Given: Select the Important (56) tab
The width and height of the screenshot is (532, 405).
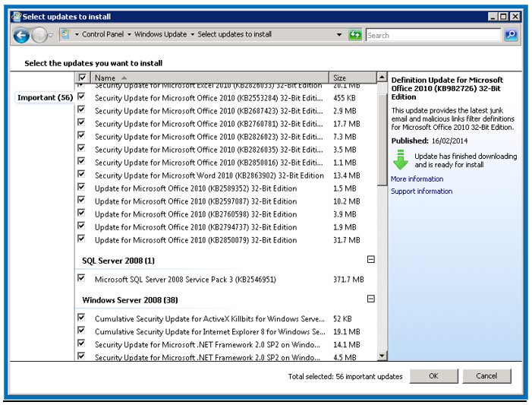Looking at the screenshot, I should pyautogui.click(x=45, y=97).
